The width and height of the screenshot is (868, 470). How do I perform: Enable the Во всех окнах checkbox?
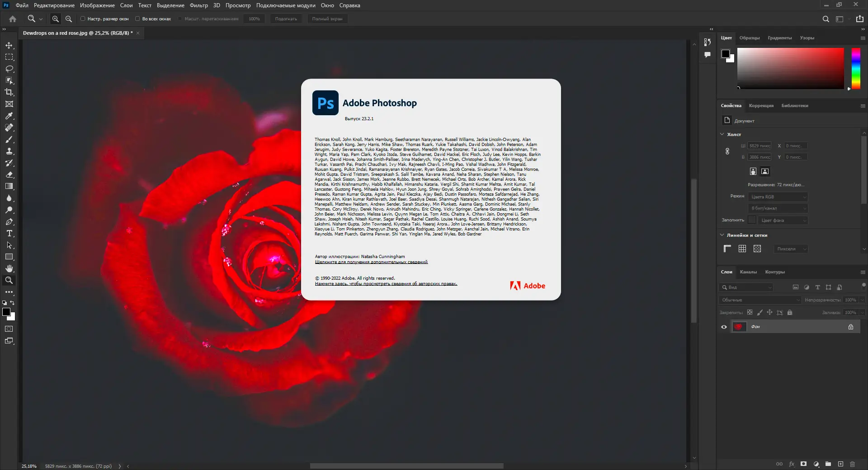(x=138, y=19)
